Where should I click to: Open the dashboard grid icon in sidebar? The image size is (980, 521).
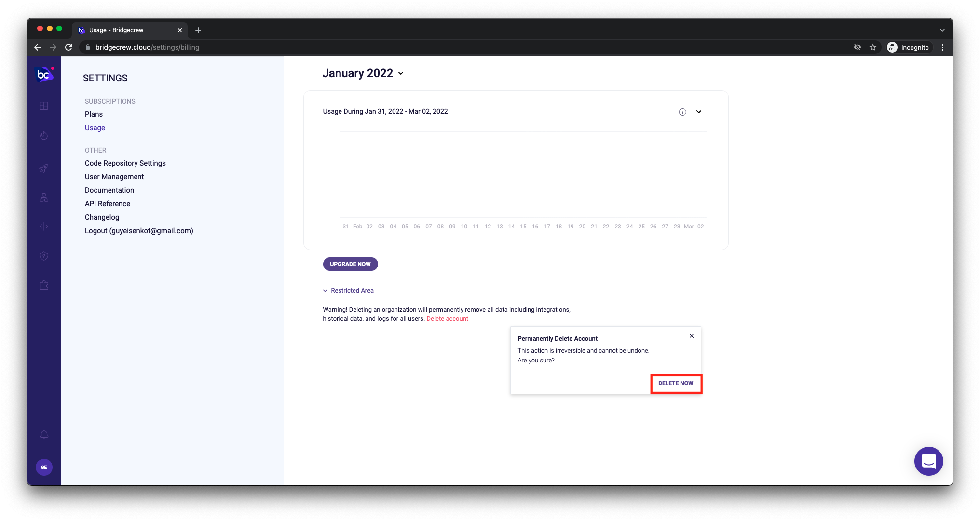44,106
